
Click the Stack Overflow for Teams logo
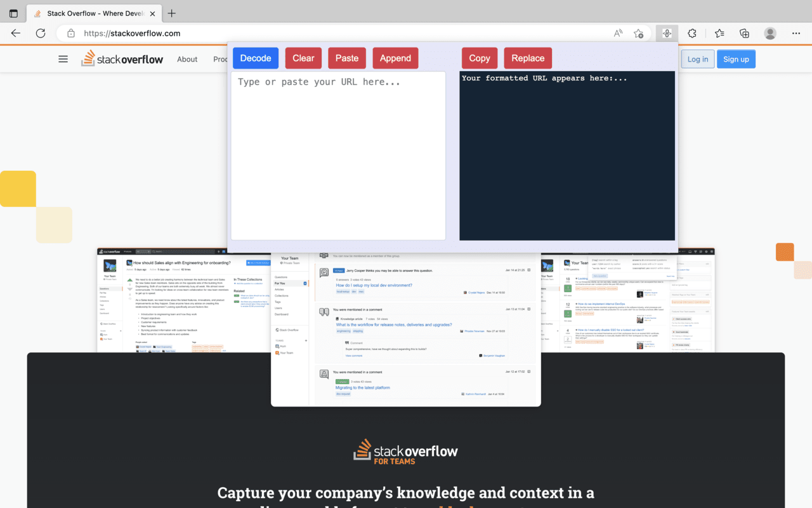pos(405,451)
